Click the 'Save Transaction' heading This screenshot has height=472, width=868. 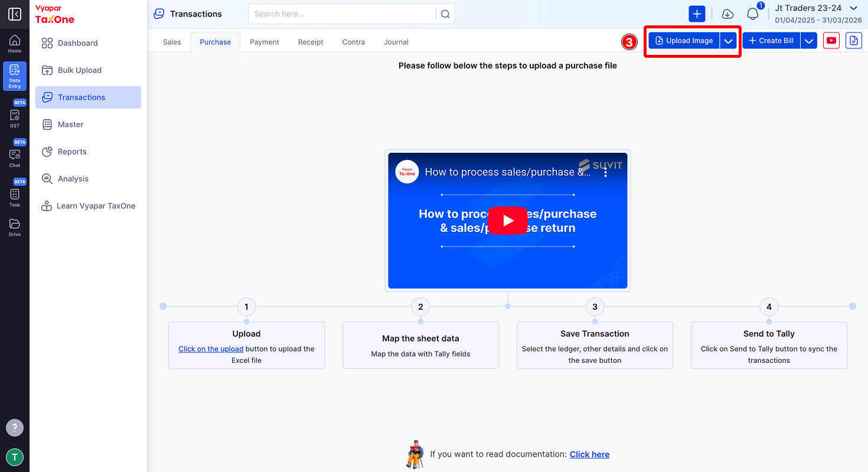pos(595,334)
